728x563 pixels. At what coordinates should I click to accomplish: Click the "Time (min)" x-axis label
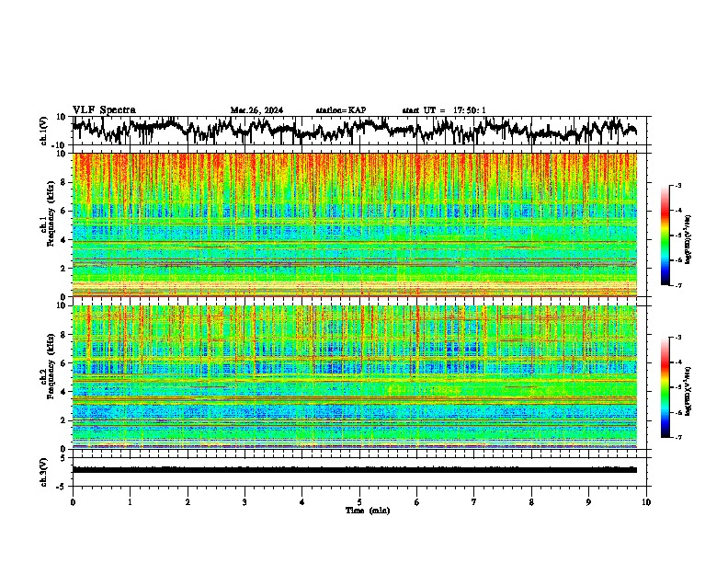click(368, 511)
